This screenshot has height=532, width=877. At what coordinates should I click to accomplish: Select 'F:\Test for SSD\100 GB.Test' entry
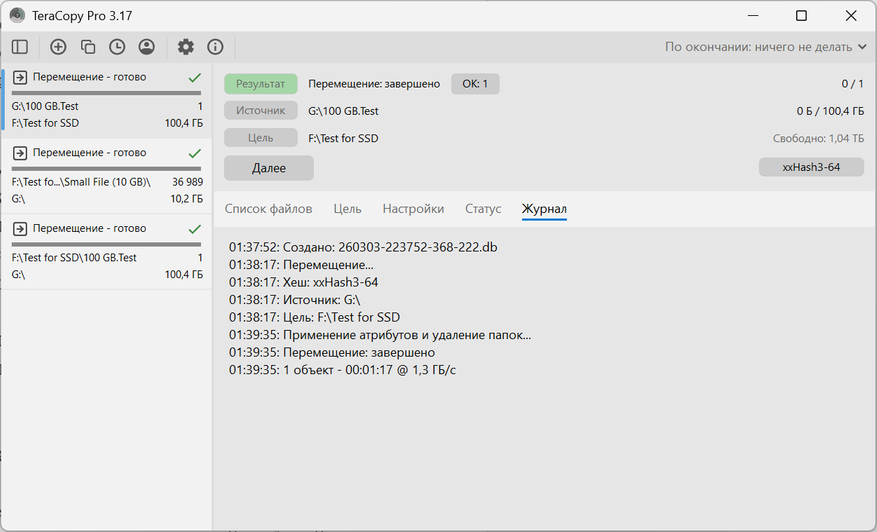[74, 257]
